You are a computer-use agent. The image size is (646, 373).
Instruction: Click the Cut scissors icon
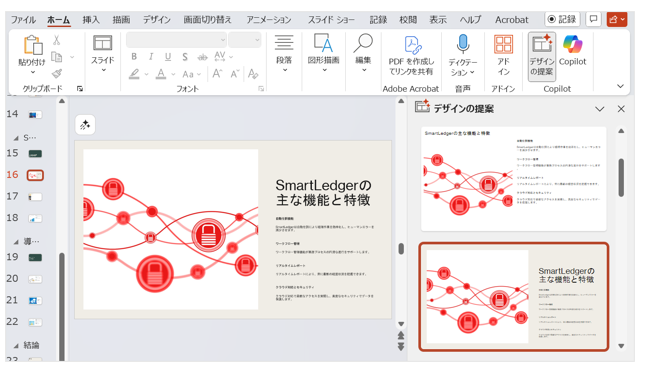click(56, 40)
